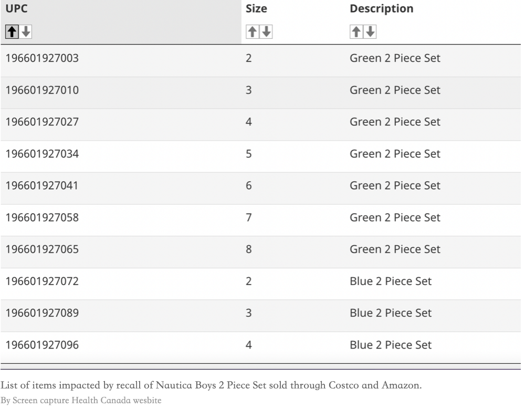Sort UPC column descending with down arrow
The height and width of the screenshot is (420, 525).
(x=26, y=32)
